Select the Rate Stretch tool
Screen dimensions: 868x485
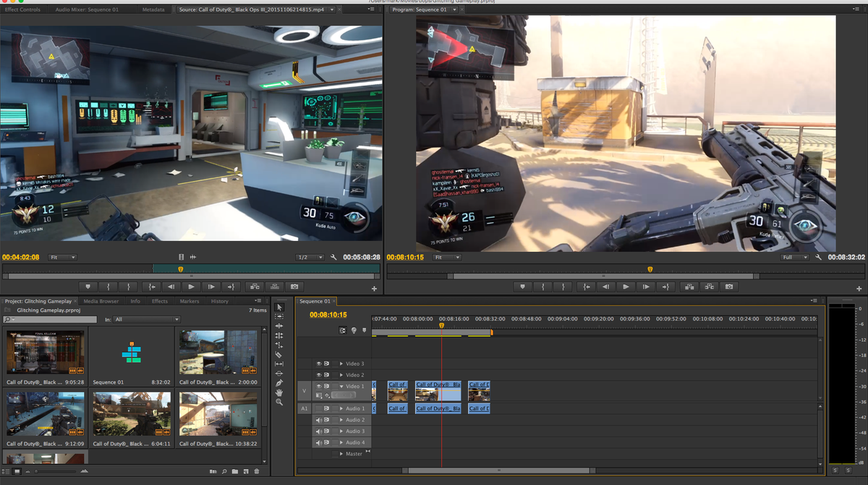[x=279, y=345]
